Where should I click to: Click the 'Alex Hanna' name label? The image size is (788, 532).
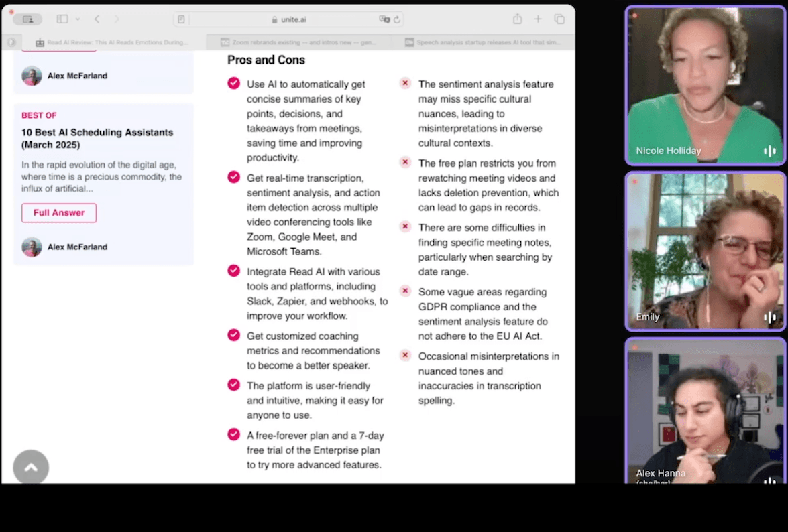click(661, 473)
